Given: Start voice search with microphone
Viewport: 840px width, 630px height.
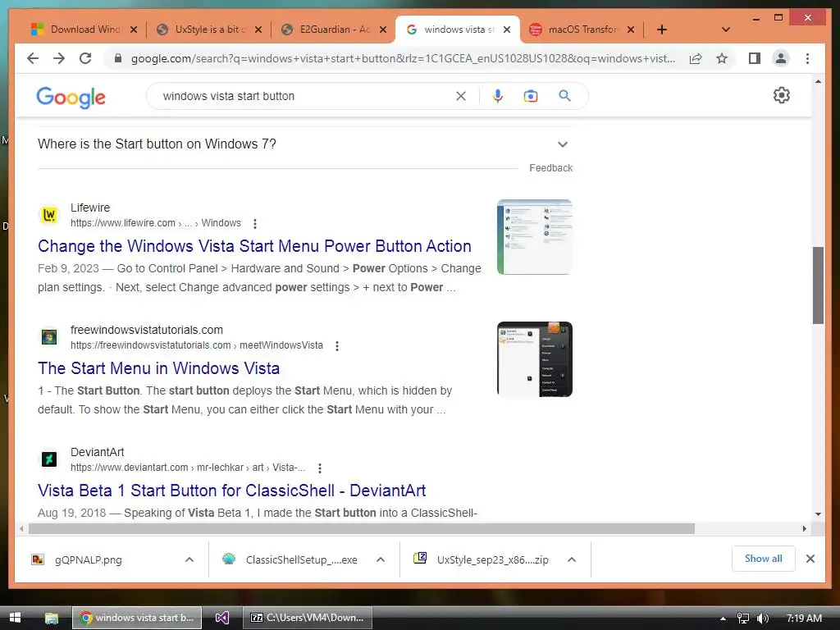Looking at the screenshot, I should point(498,96).
